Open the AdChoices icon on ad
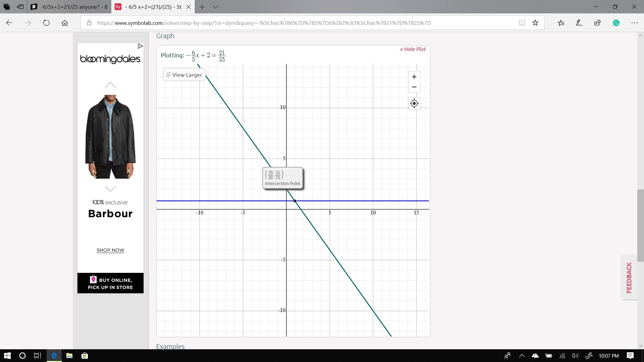 pos(140,46)
